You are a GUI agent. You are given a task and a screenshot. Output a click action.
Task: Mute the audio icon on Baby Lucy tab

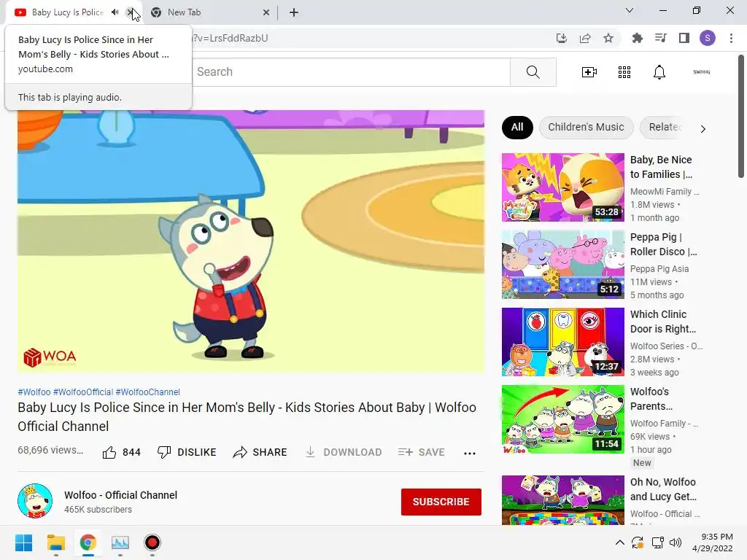(115, 12)
